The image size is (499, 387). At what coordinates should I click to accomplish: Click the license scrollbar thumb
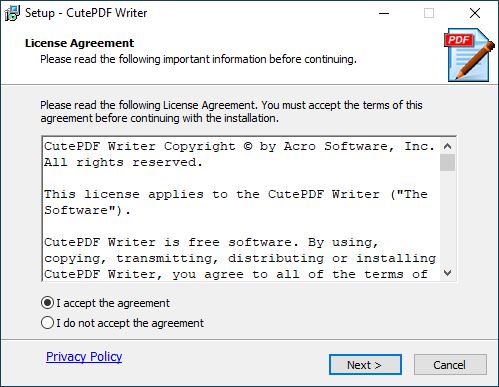[x=448, y=162]
